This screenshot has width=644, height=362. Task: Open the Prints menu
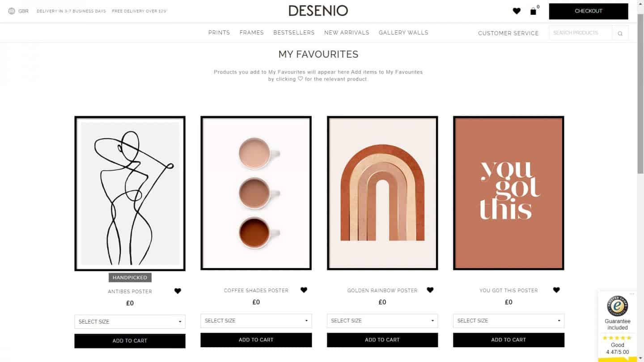pos(219,33)
